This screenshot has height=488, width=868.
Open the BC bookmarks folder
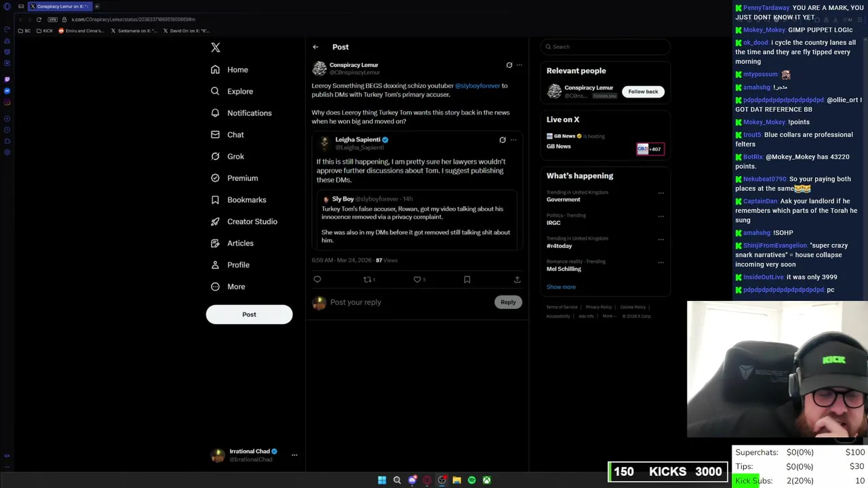25,30
